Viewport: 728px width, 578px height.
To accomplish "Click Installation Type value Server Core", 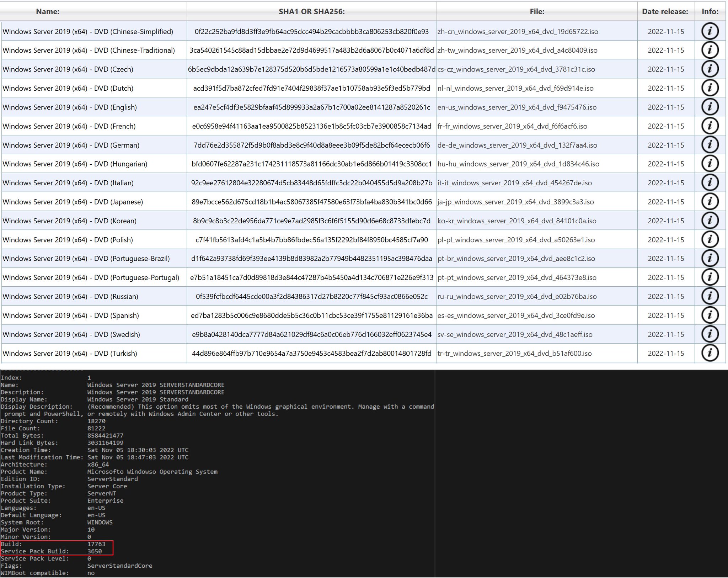I will pyautogui.click(x=107, y=486).
